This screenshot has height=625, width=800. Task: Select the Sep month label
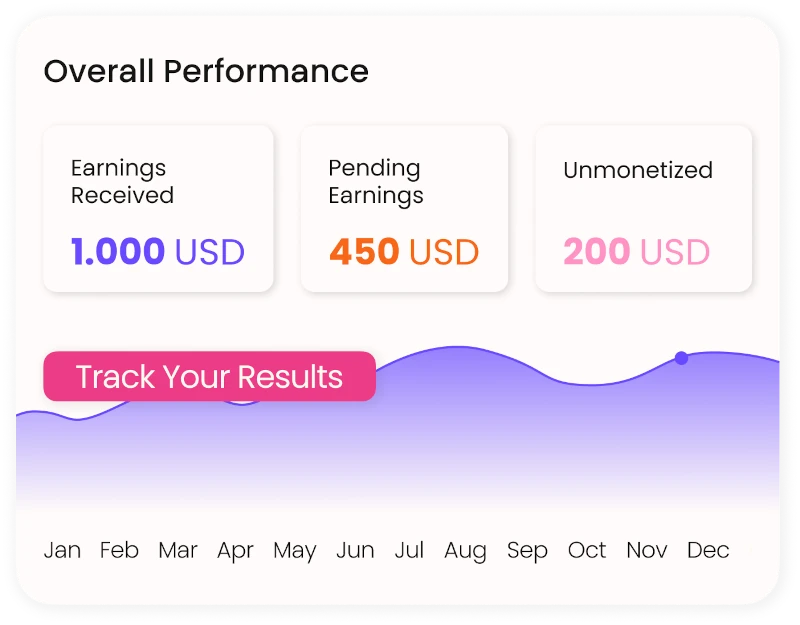527,550
